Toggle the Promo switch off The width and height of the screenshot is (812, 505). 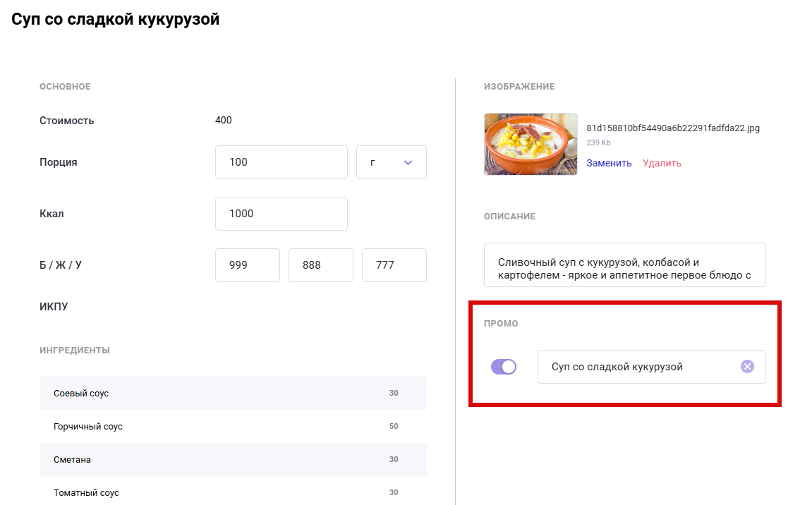(504, 367)
